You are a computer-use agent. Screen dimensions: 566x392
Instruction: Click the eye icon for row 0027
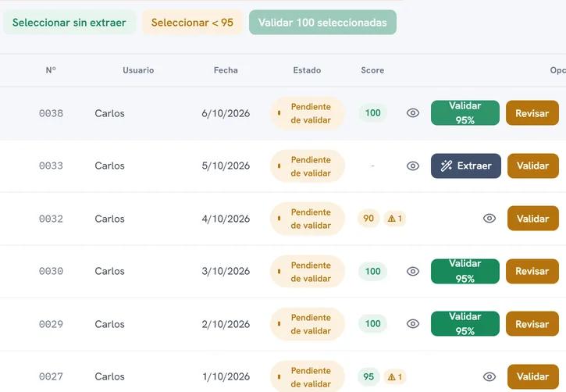point(489,376)
